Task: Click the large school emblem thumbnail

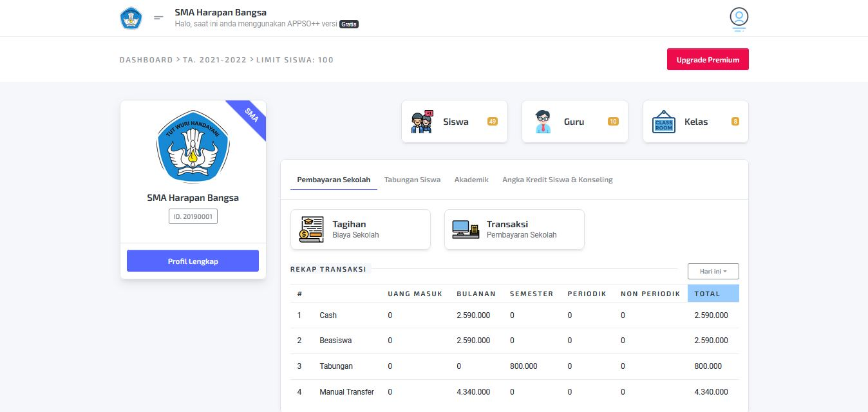Action: (193, 147)
